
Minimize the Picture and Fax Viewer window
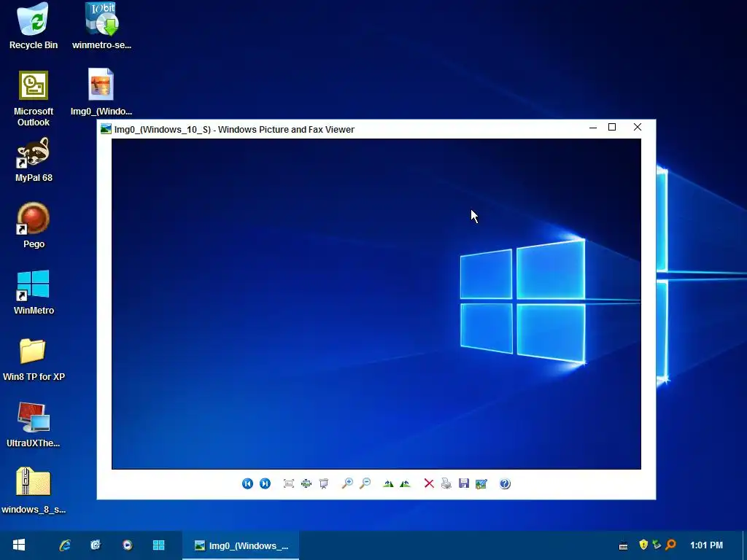pos(593,127)
